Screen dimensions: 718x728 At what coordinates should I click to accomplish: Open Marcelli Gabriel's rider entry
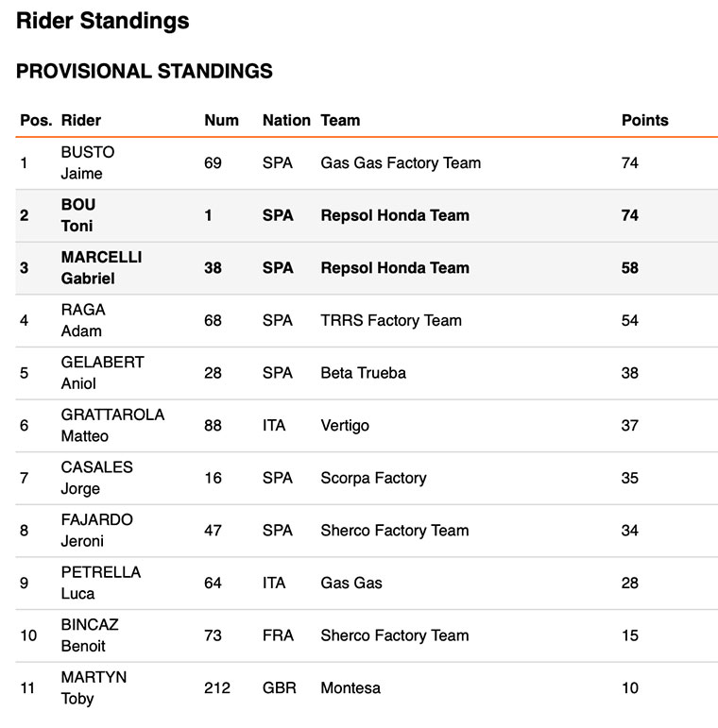[x=100, y=267]
